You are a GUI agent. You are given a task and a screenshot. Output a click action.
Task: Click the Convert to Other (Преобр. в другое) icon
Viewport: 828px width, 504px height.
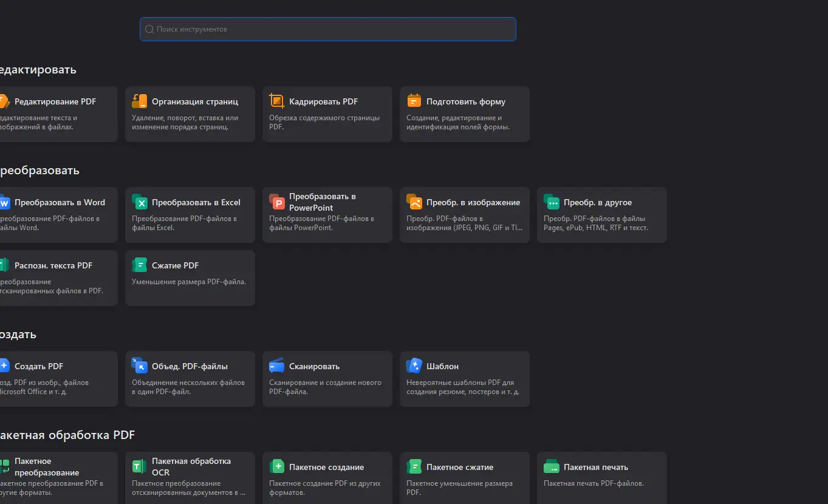[552, 202]
